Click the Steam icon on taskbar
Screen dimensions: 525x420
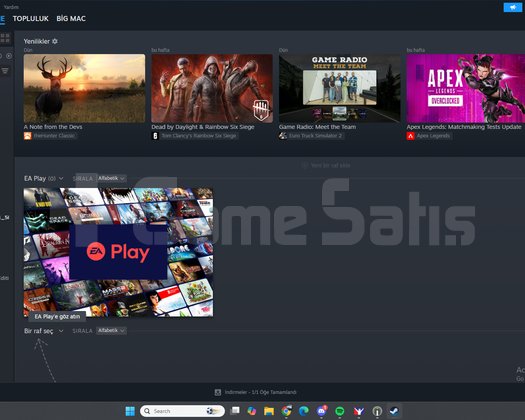tap(394, 411)
